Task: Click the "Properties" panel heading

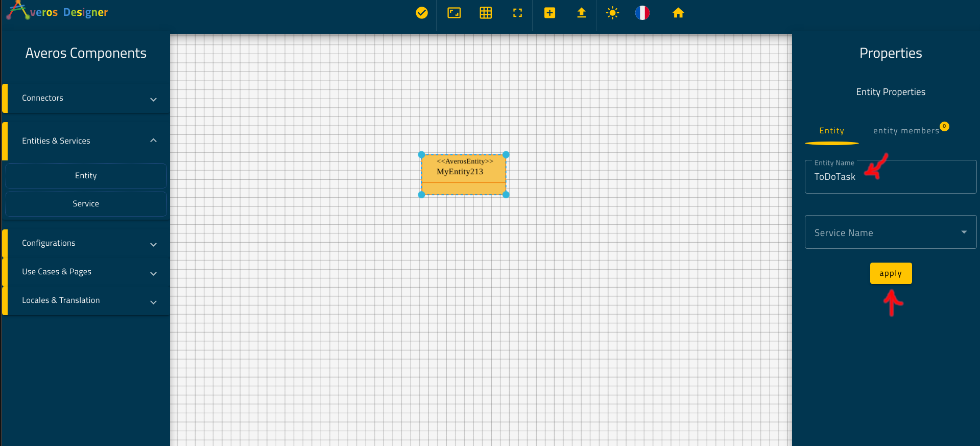Action: [x=891, y=53]
